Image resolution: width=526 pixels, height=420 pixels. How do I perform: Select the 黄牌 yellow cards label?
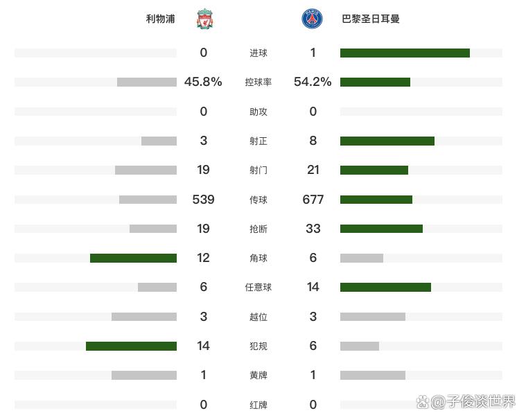[258, 375]
